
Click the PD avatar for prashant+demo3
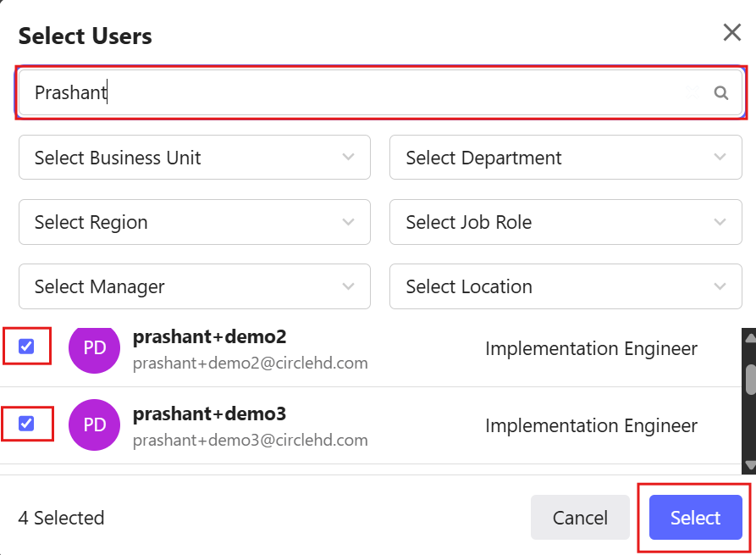[95, 425]
